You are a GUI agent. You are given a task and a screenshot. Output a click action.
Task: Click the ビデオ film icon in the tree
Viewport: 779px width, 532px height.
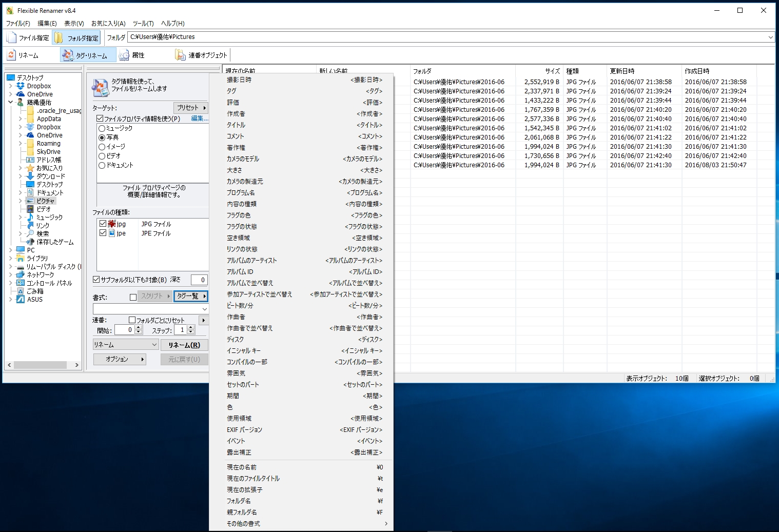point(30,209)
